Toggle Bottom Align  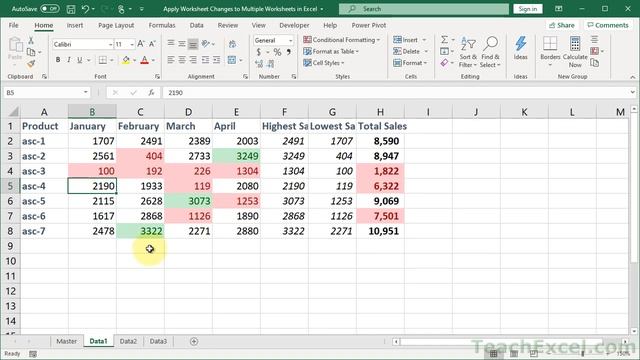pos(193,43)
